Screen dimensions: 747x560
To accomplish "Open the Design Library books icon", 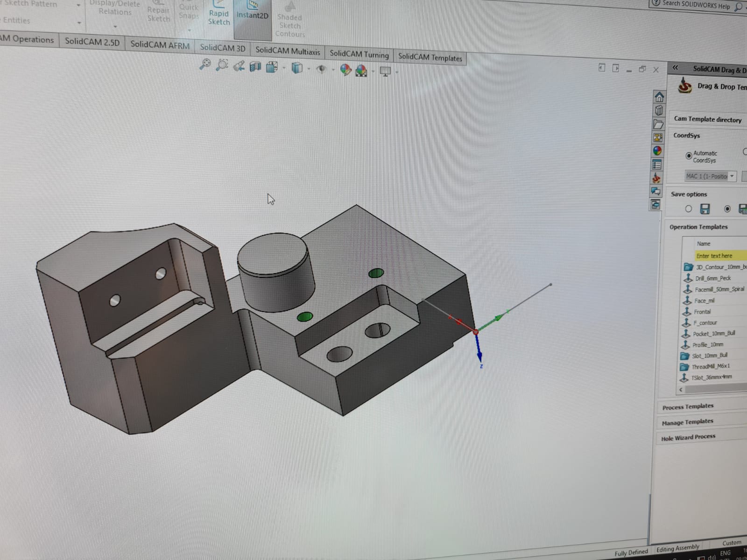I will tap(659, 111).
